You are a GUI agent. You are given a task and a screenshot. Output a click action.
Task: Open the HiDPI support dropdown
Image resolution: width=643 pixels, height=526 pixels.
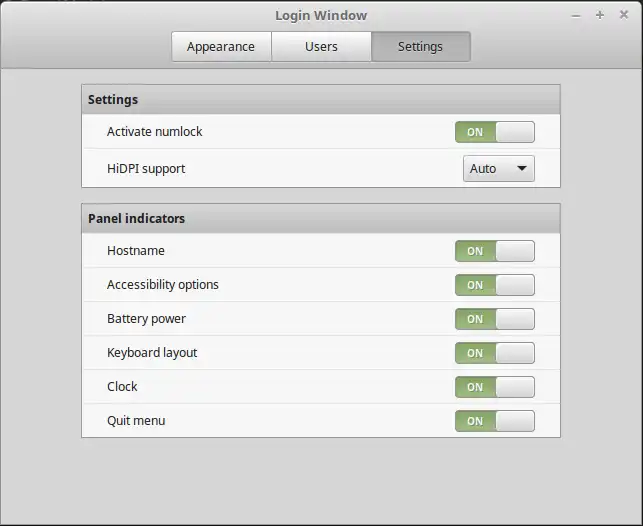499,169
